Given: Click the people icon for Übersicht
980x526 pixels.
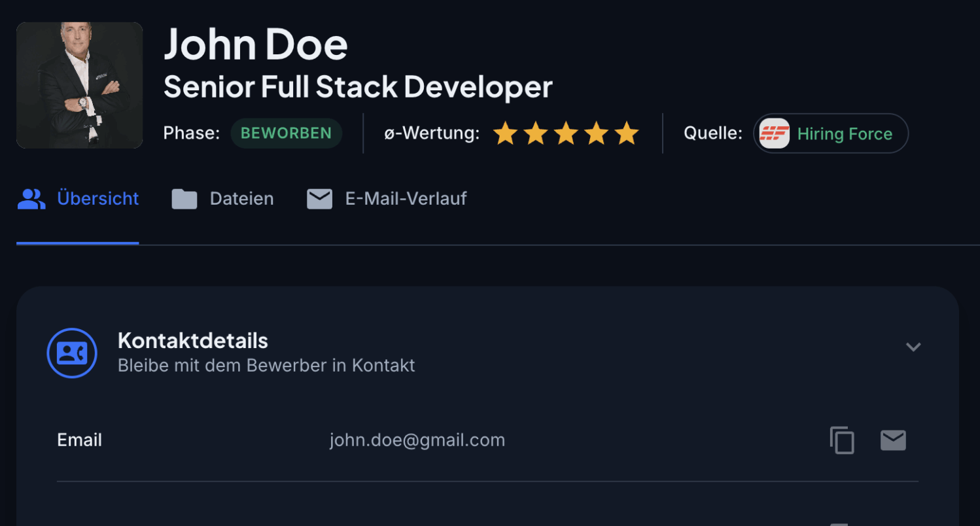Looking at the screenshot, I should (x=31, y=199).
